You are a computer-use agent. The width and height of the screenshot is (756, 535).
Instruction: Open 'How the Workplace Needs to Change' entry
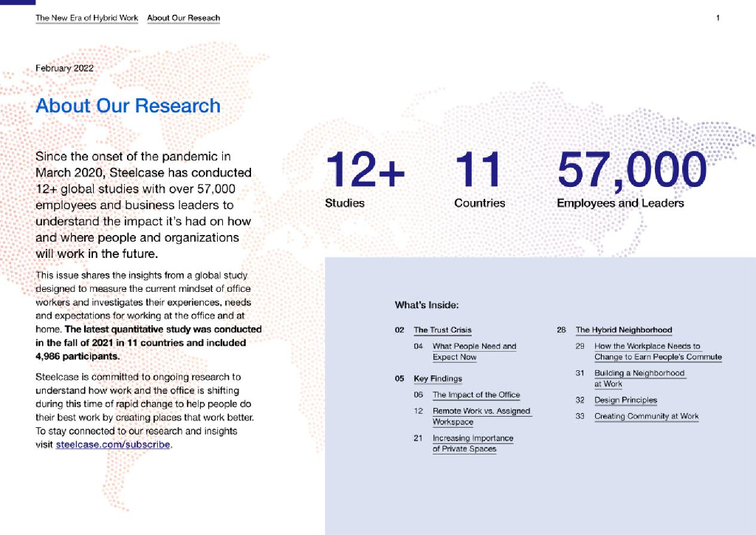coord(657,352)
